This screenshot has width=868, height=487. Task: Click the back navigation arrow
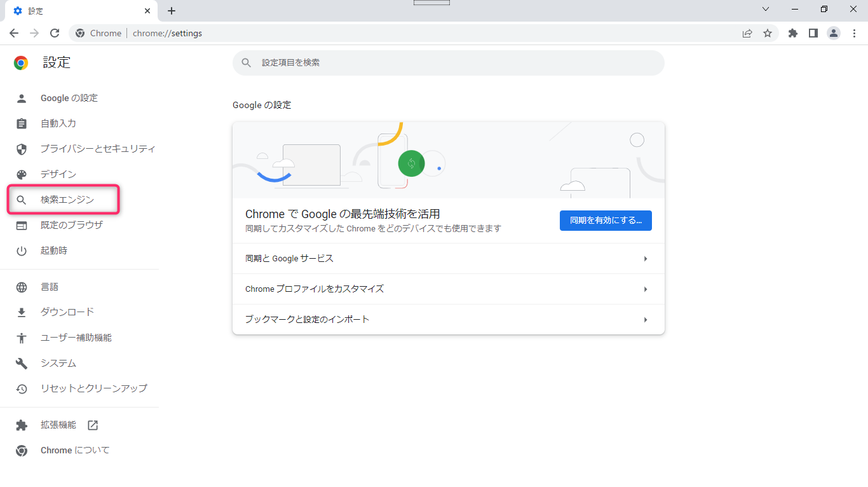[14, 33]
